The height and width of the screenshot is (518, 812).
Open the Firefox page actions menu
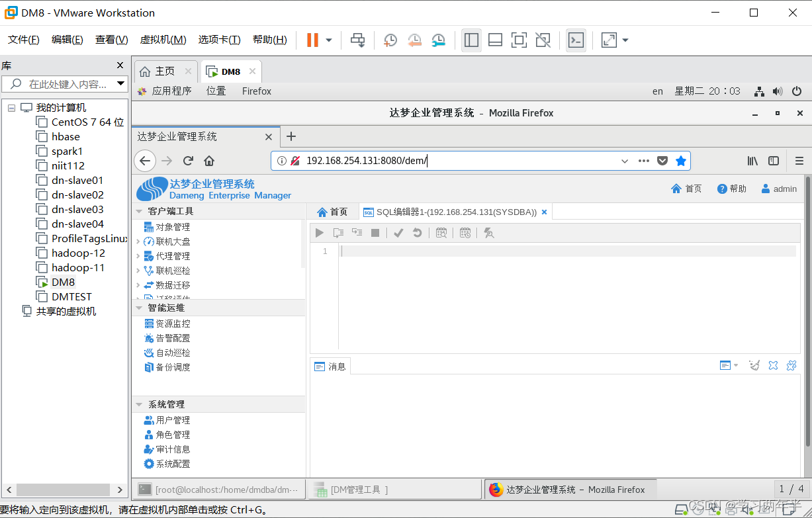click(644, 161)
